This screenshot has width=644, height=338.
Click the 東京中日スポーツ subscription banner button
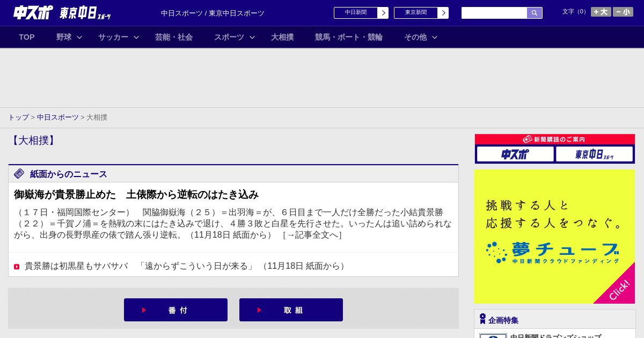point(595,154)
